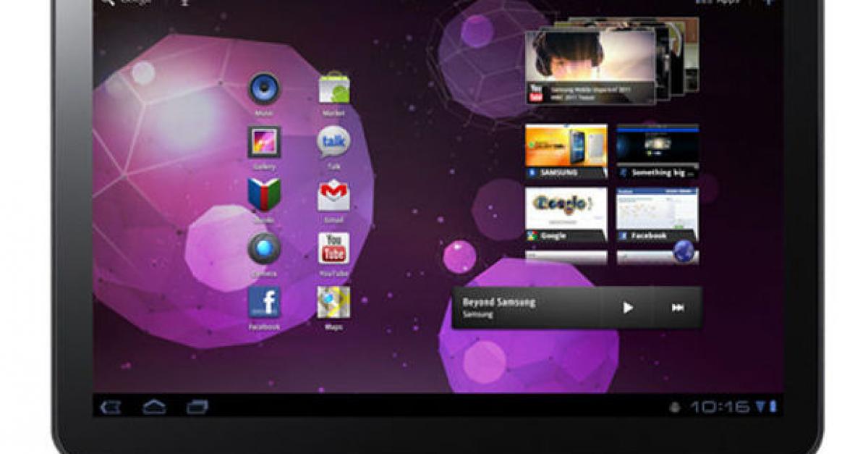The height and width of the screenshot is (454, 868).
Task: Launch the YouTube app
Action: coord(334,248)
